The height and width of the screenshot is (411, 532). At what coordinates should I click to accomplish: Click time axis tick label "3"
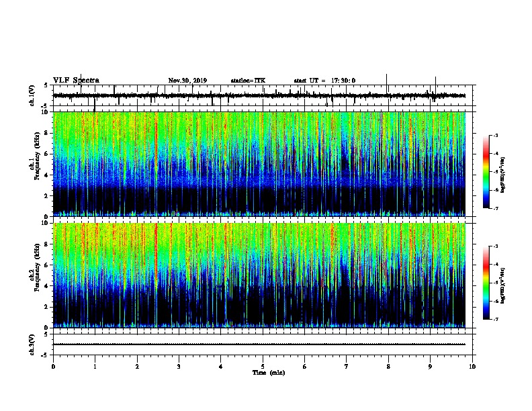(179, 367)
